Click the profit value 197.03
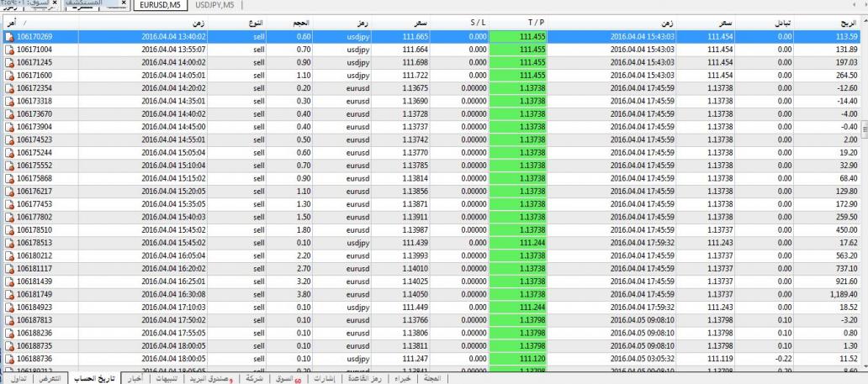Viewport: 868px width, 384px height. [847, 62]
